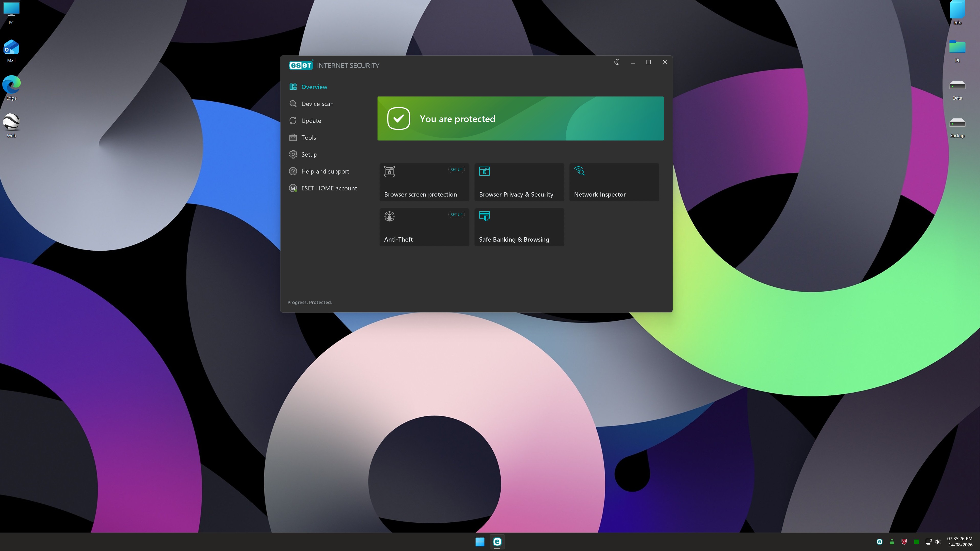The width and height of the screenshot is (980, 551).
Task: Select Tools in the ESET sidebar
Action: 303,137
